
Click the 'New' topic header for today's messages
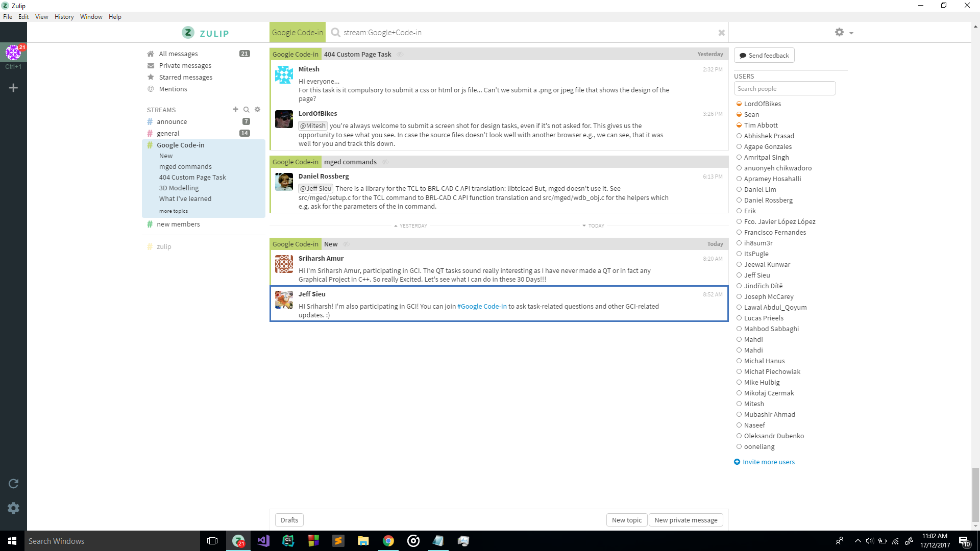click(331, 244)
